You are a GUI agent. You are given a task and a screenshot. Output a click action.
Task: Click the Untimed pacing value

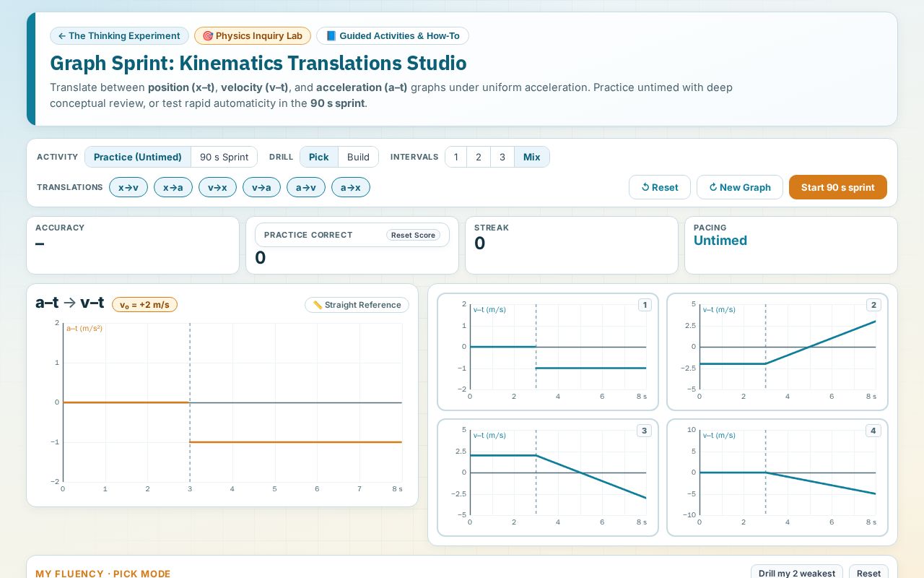(720, 241)
